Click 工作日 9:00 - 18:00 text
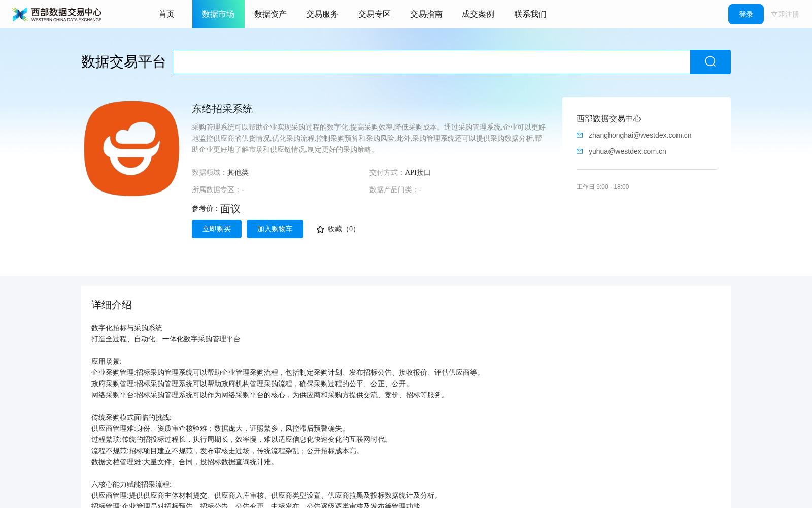The image size is (812, 508). [603, 187]
